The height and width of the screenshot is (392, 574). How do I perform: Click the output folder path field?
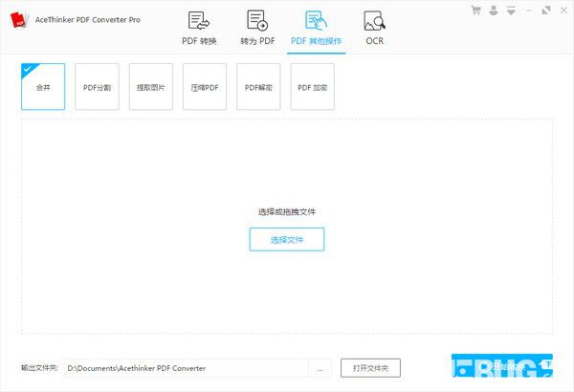tap(187, 368)
